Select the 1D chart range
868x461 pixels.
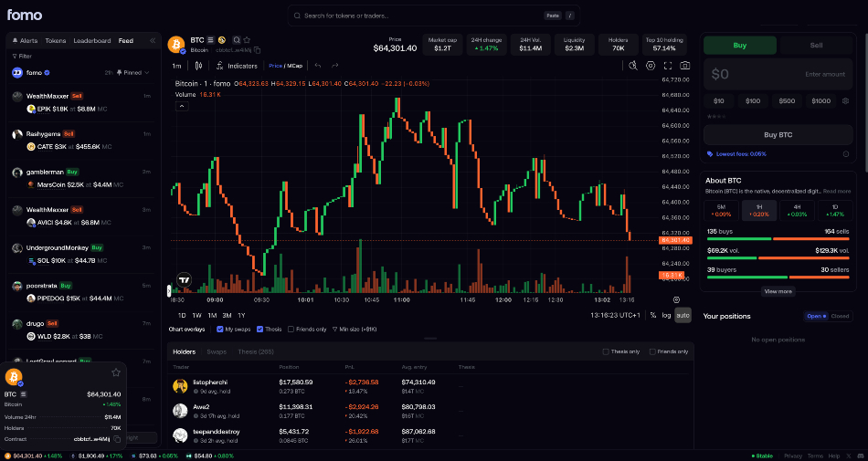click(182, 315)
